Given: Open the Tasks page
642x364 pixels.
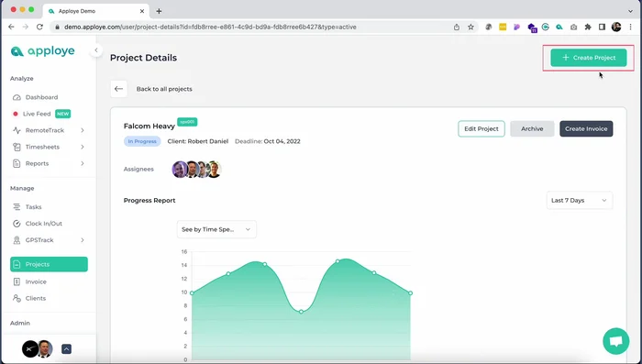Looking at the screenshot, I should coord(33,207).
